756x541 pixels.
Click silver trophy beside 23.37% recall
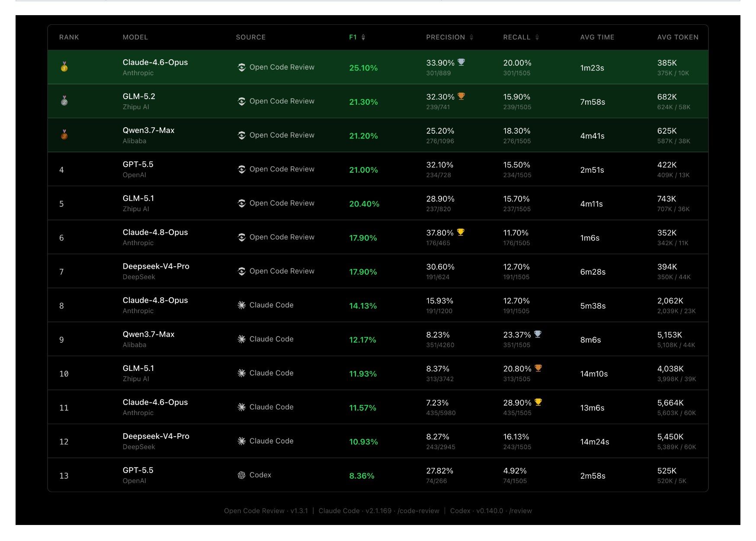click(538, 334)
